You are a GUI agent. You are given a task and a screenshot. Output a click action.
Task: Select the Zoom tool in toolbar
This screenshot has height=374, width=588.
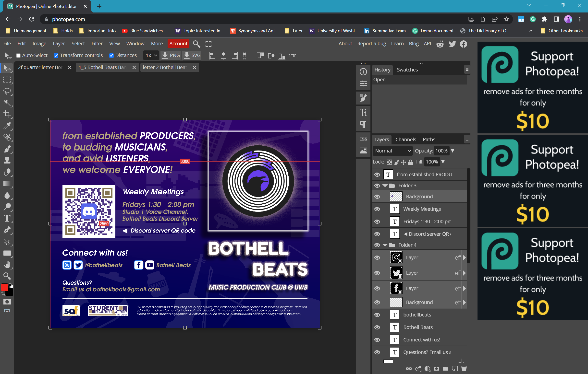coord(7,276)
